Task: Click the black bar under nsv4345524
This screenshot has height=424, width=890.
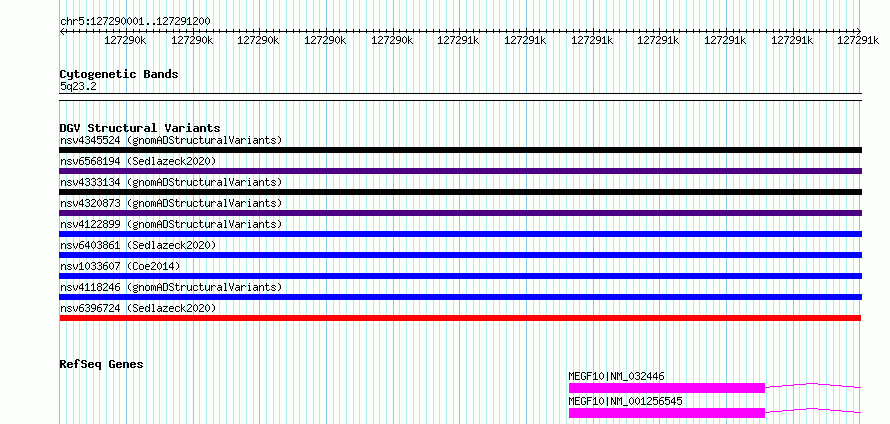Action: point(461,150)
